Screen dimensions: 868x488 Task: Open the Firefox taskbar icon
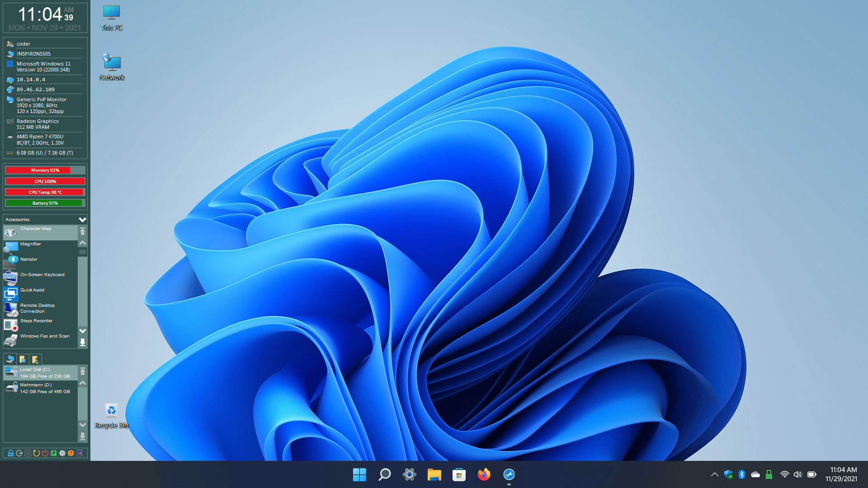(x=484, y=474)
